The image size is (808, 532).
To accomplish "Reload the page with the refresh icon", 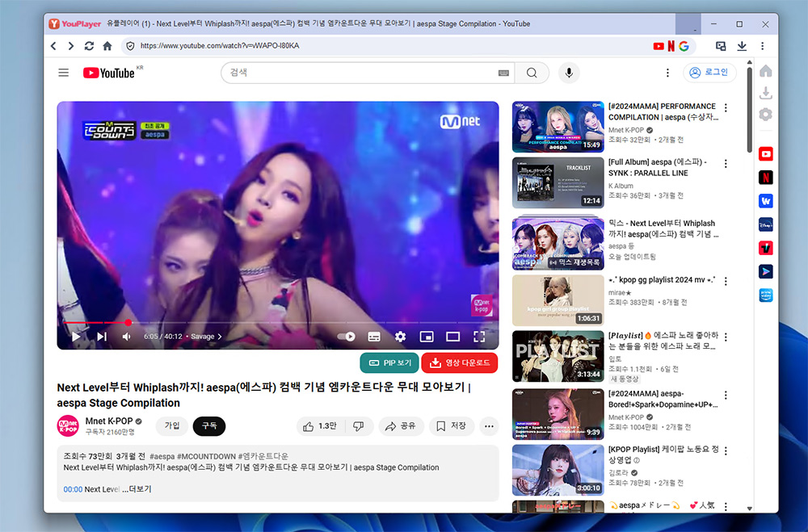I will point(89,46).
